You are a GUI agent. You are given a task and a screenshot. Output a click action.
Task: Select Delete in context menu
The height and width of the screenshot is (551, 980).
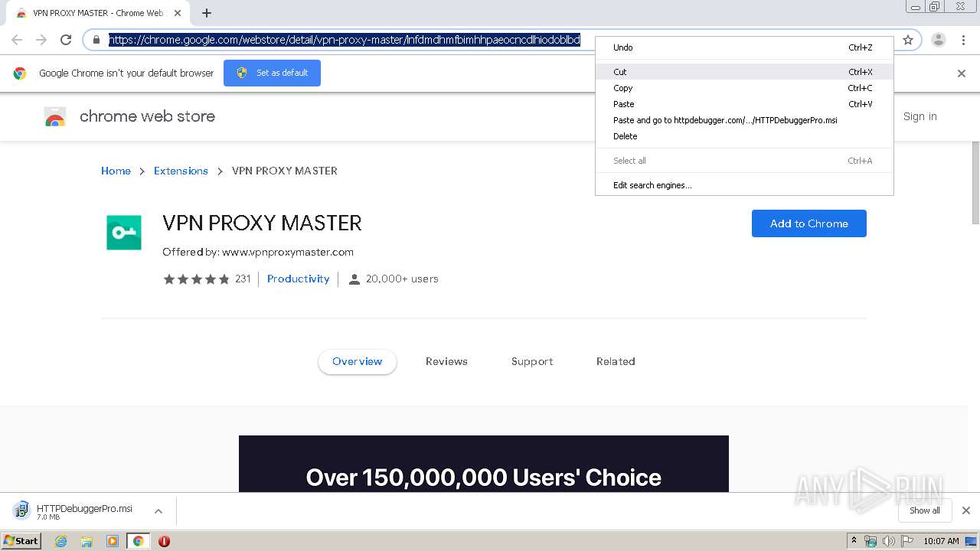(x=744, y=136)
